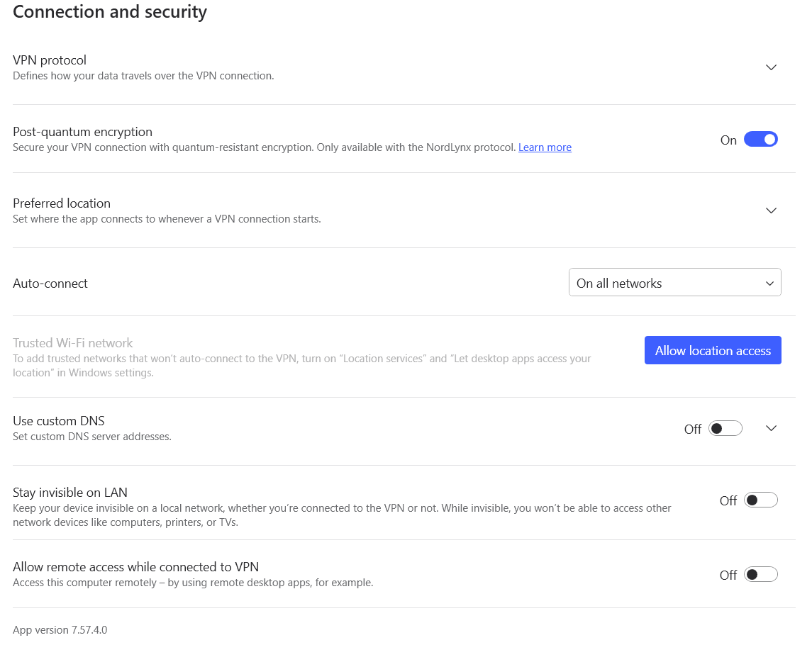Click the On all networks combo box
The width and height of the screenshot is (812, 645).
tap(674, 282)
